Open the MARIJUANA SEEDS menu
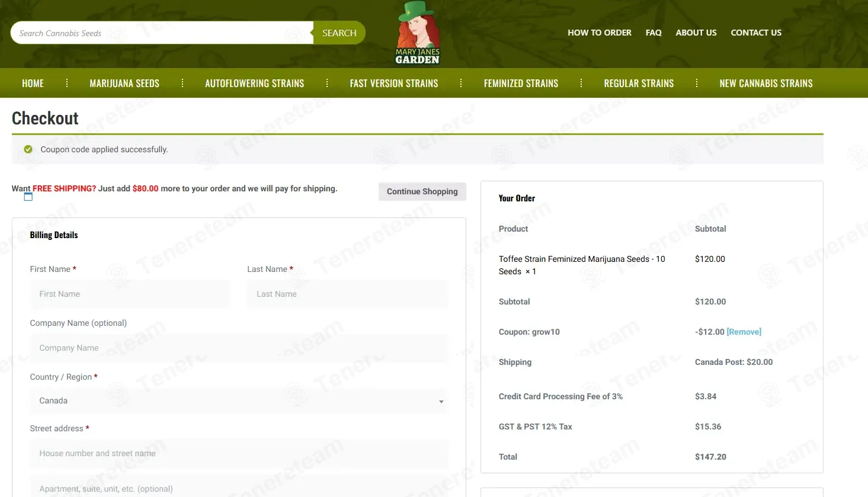 124,84
